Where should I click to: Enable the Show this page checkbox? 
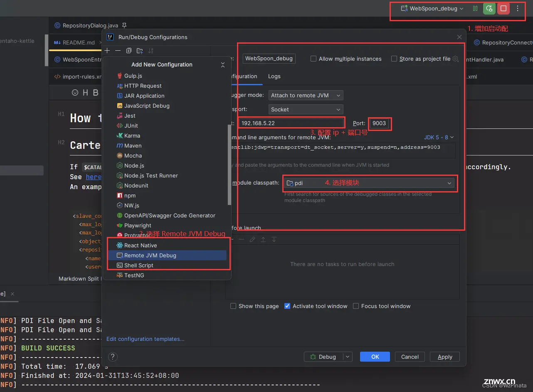tap(233, 306)
